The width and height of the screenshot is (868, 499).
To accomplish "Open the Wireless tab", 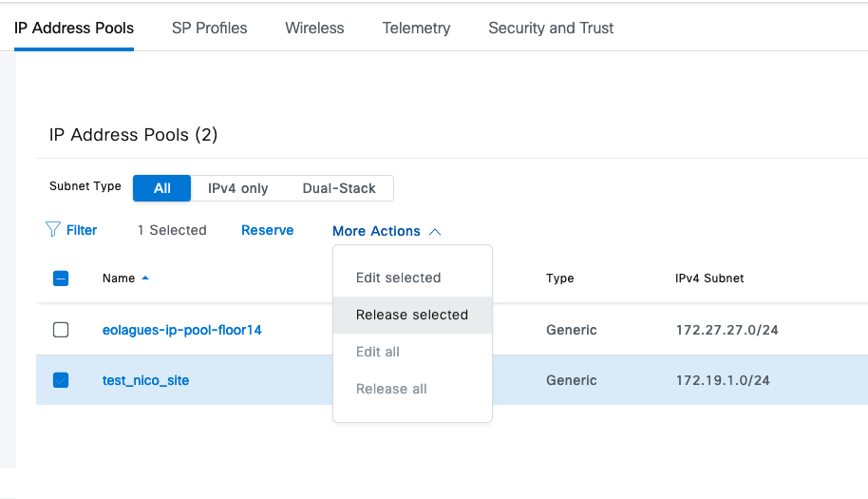I will [314, 29].
